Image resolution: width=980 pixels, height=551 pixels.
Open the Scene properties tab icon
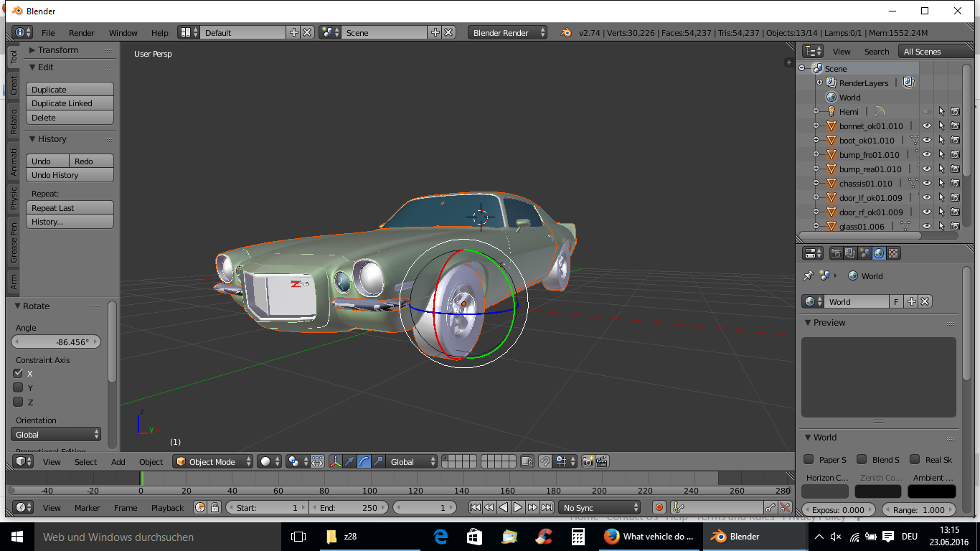tap(864, 253)
